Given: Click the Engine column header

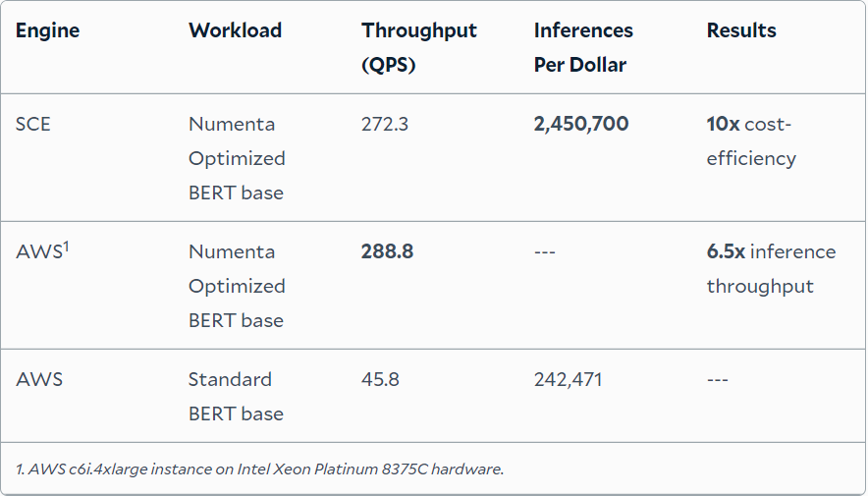Looking at the screenshot, I should coord(47,30).
